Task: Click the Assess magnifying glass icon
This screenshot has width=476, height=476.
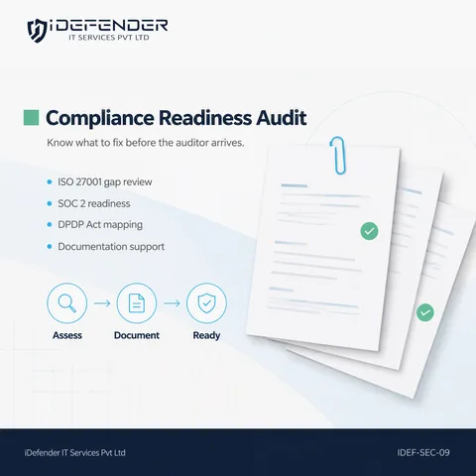Action: point(67,302)
